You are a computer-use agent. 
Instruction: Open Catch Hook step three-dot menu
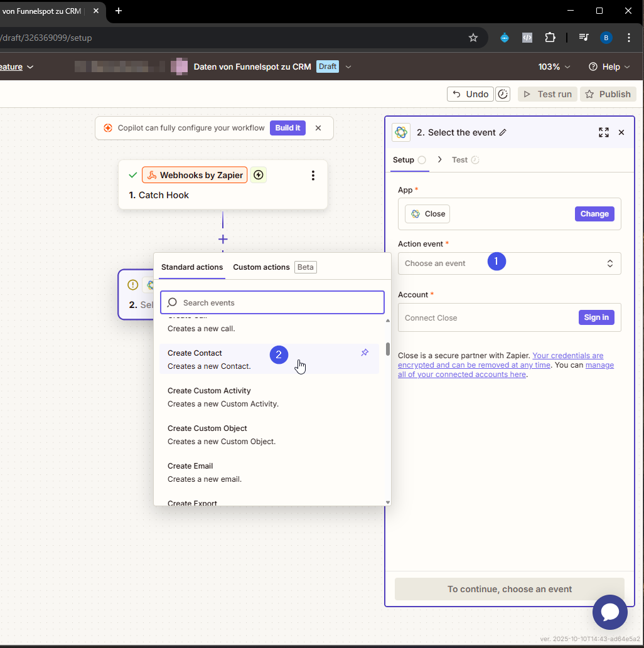tap(313, 175)
